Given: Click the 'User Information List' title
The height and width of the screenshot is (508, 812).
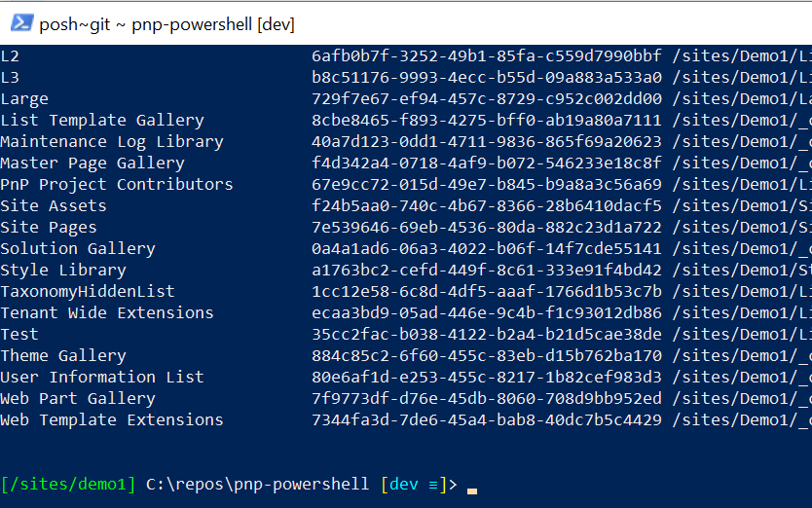Looking at the screenshot, I should (102, 377).
